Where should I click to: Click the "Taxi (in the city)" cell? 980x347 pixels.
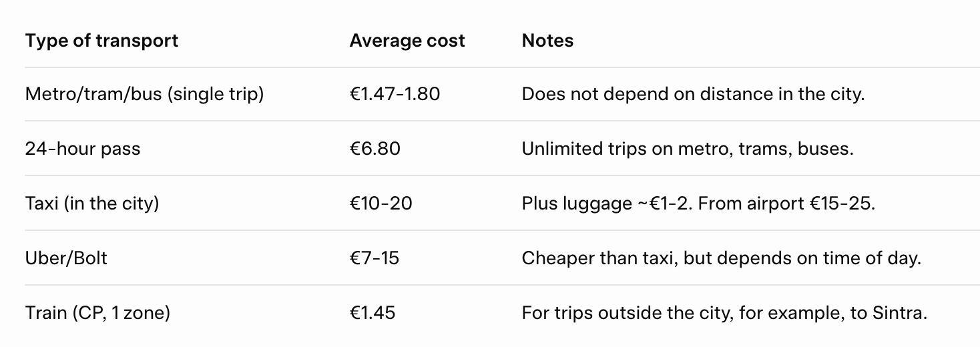[92, 203]
